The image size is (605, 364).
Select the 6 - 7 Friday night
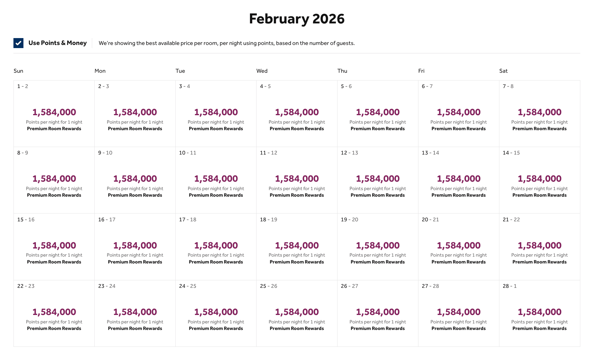(x=458, y=114)
